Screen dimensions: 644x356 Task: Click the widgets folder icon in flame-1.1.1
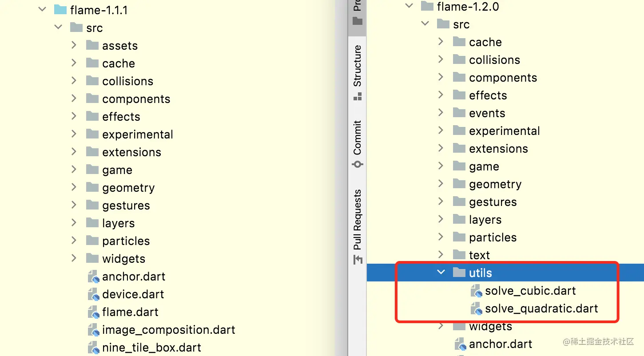[92, 258]
